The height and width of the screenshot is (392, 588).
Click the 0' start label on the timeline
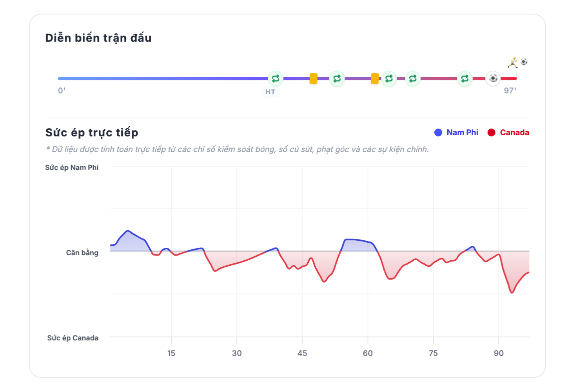click(x=62, y=91)
